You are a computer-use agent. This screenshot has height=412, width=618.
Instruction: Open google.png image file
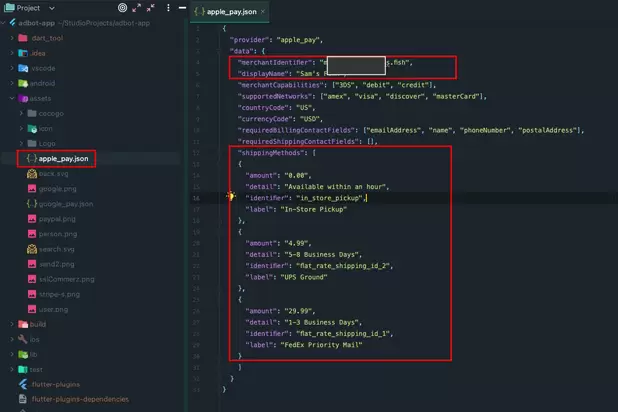coord(58,189)
